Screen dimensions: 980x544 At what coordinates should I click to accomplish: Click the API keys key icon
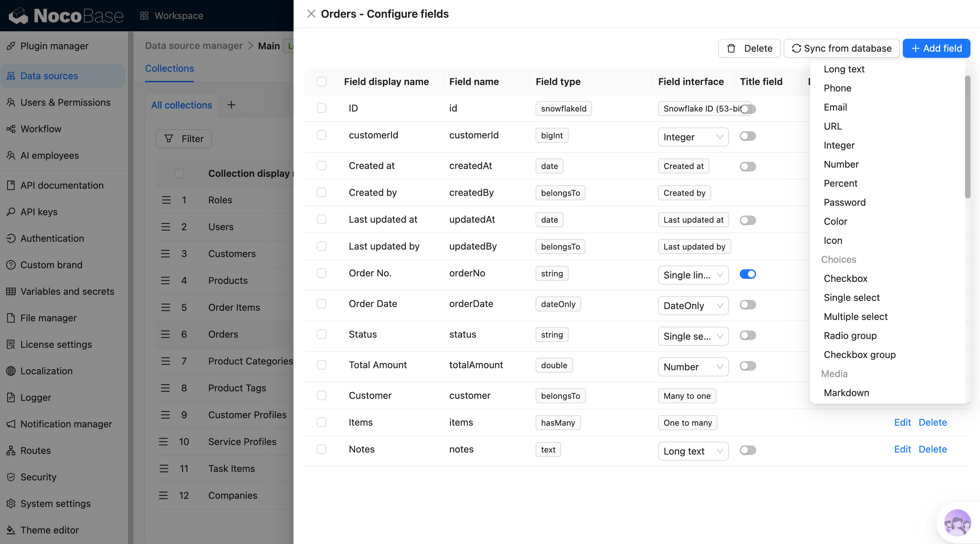[11, 212]
